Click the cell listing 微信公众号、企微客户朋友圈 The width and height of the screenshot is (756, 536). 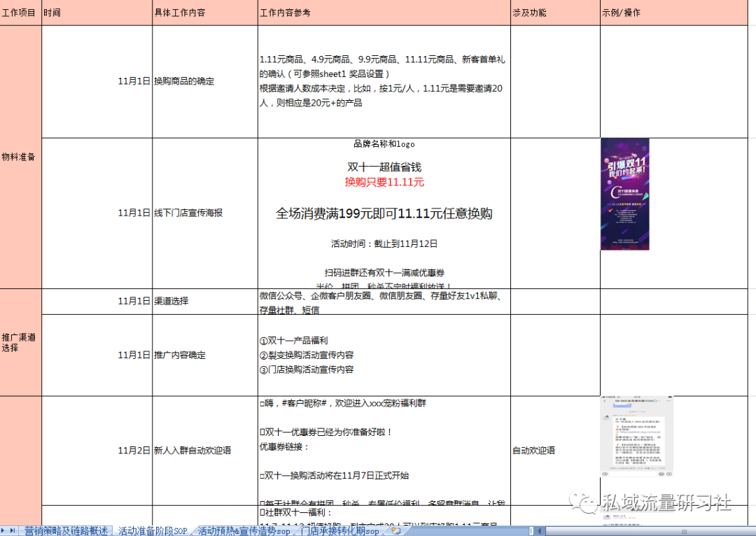pyautogui.click(x=384, y=302)
